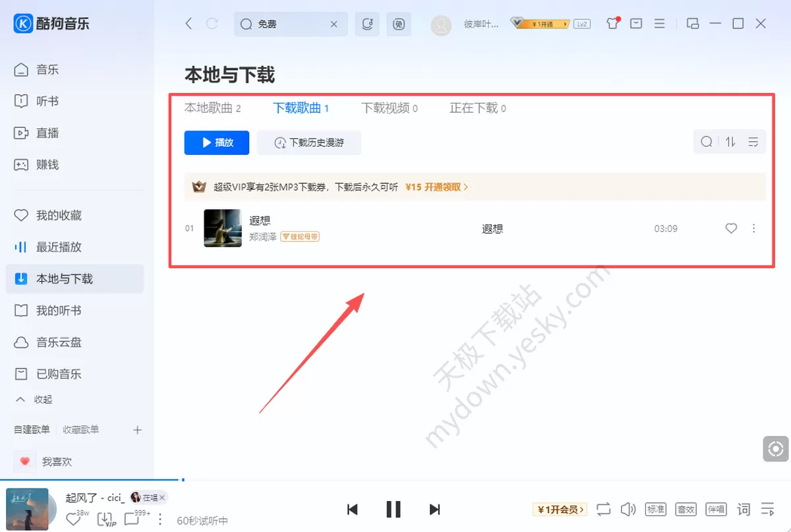
Task: Click the ¥1开通 VIP badge
Action: [x=541, y=24]
